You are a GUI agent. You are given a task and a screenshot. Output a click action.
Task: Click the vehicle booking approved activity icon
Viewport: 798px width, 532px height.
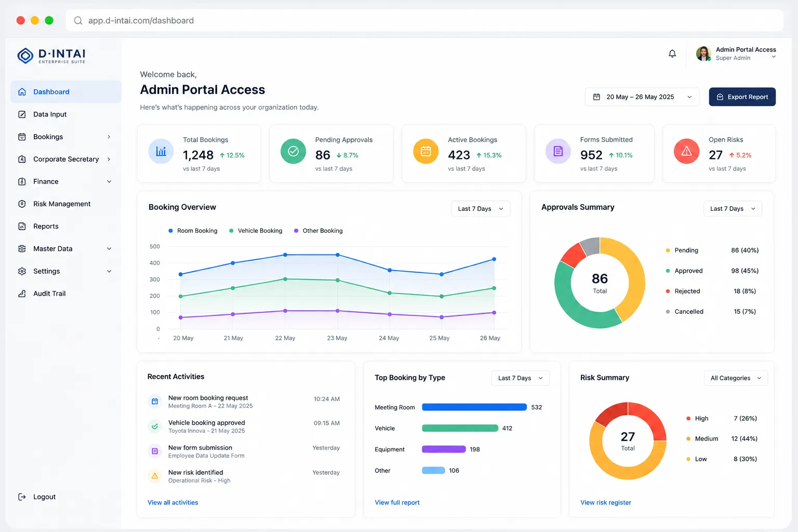tap(154, 426)
